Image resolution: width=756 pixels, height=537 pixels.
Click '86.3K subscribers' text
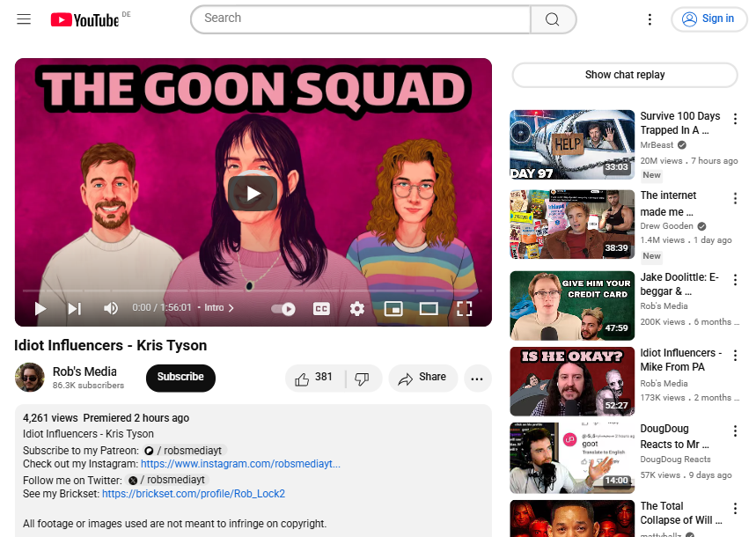88,386
